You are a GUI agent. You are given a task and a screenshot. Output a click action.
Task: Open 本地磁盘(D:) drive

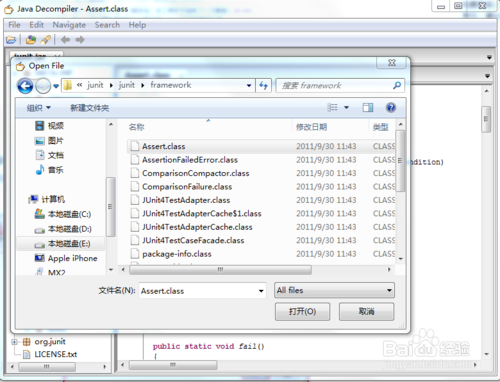tap(63, 229)
